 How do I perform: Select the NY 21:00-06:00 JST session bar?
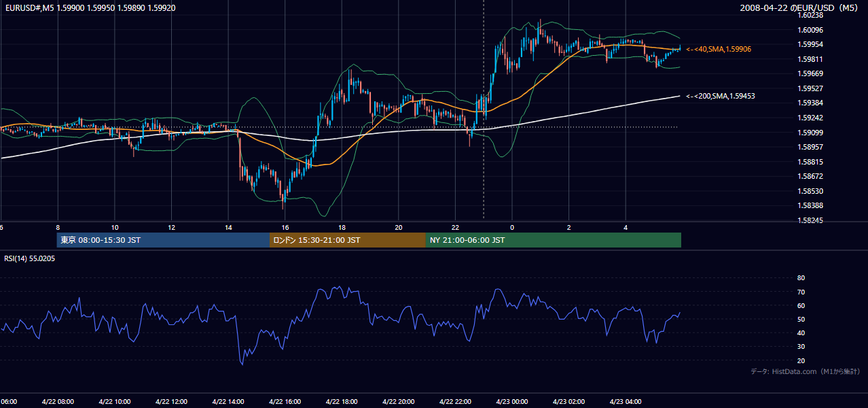554,240
